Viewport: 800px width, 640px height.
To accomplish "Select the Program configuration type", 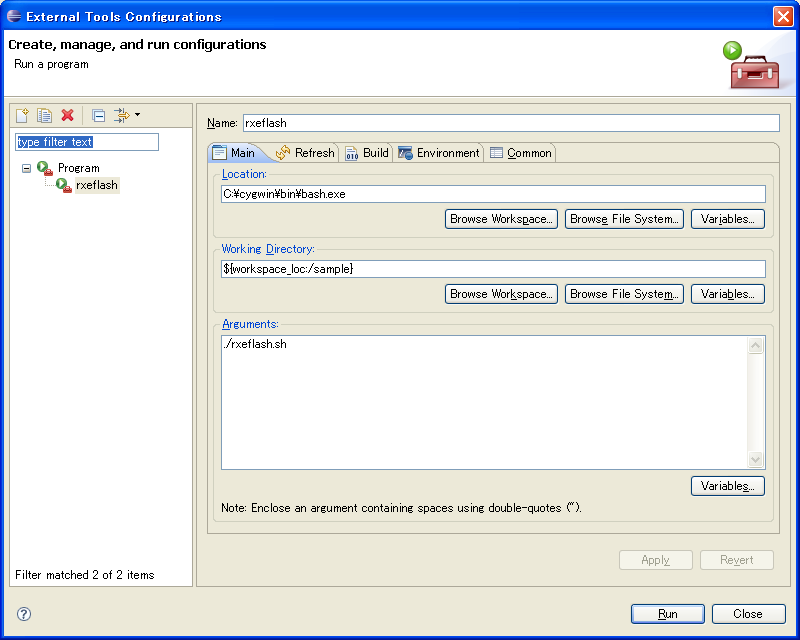I will click(x=79, y=168).
